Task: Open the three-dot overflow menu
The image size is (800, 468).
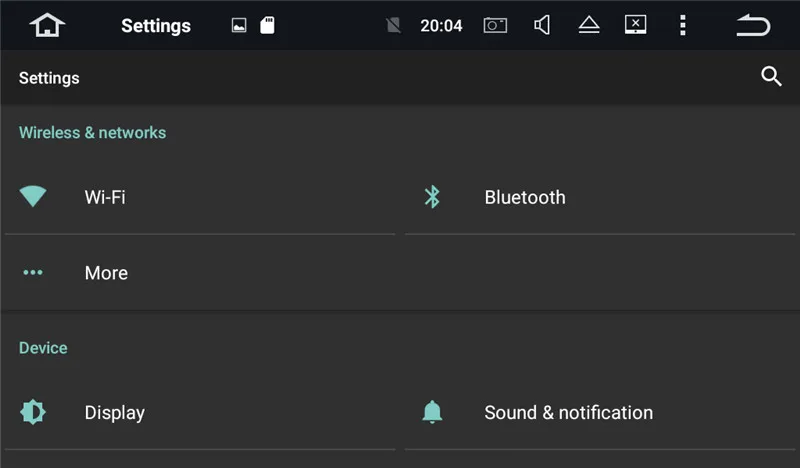Action: [682, 25]
